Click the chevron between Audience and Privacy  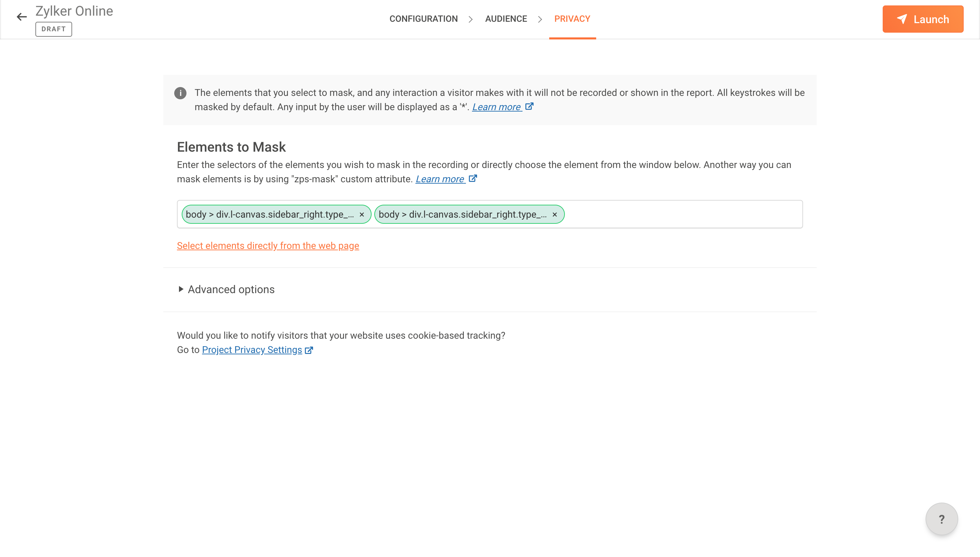540,19
